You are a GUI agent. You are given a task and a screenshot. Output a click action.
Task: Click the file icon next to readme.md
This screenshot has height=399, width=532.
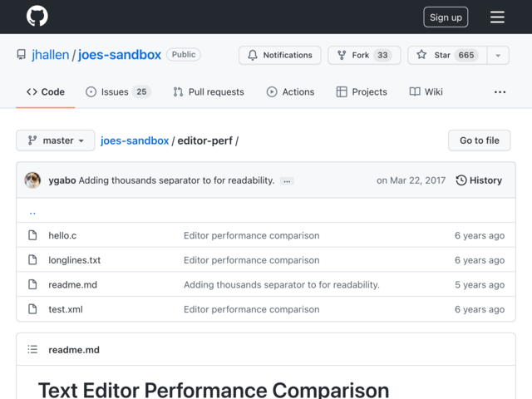coord(32,284)
